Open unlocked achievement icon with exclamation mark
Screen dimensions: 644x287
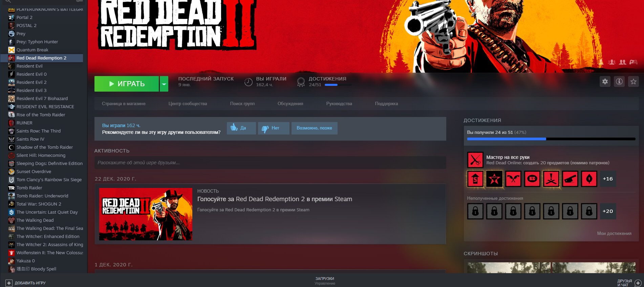[x=551, y=179]
